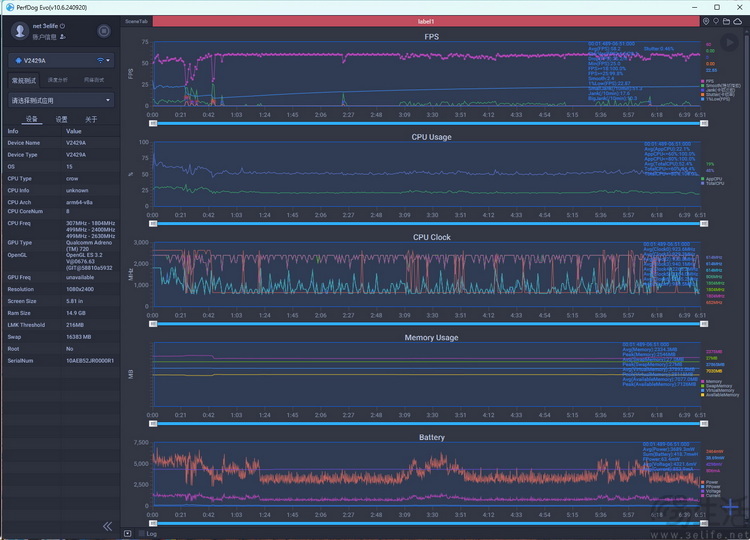
Task: Click left handle of Battery range slider
Action: click(x=153, y=523)
